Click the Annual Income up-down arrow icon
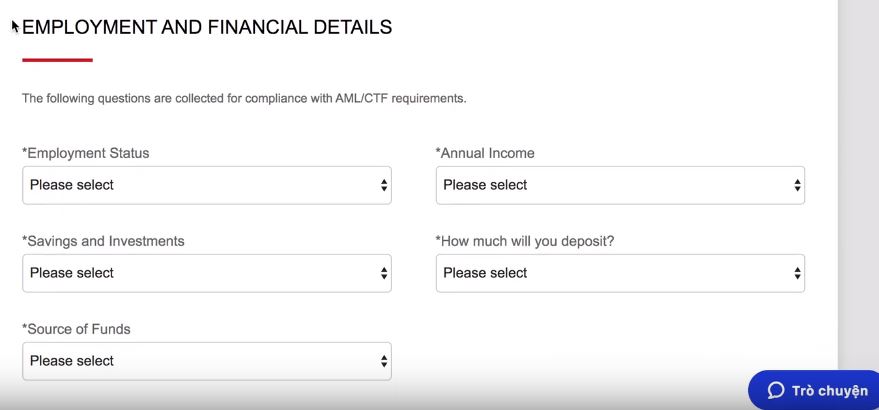The image size is (879, 410). [x=797, y=185]
